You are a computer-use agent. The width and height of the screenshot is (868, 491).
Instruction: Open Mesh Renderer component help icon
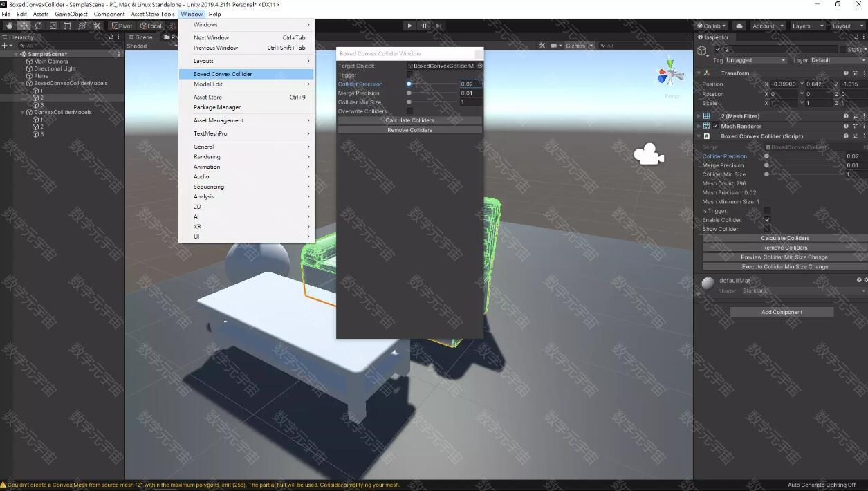[x=845, y=127]
